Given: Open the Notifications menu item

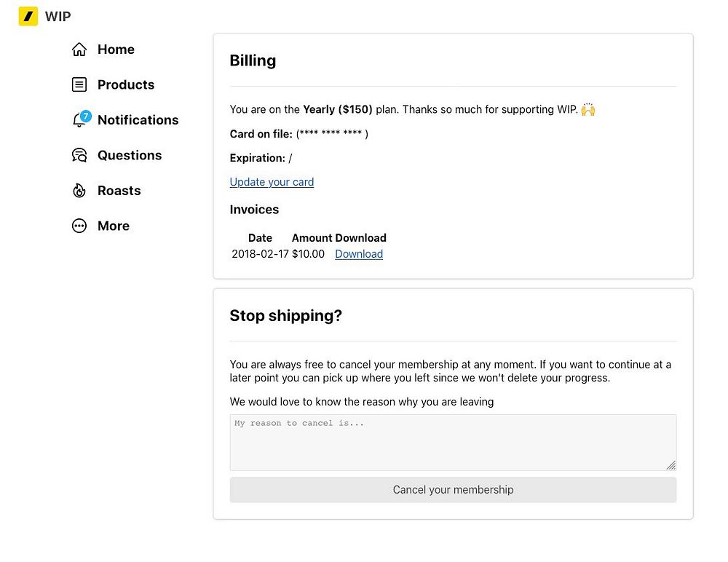Looking at the screenshot, I should [x=138, y=120].
